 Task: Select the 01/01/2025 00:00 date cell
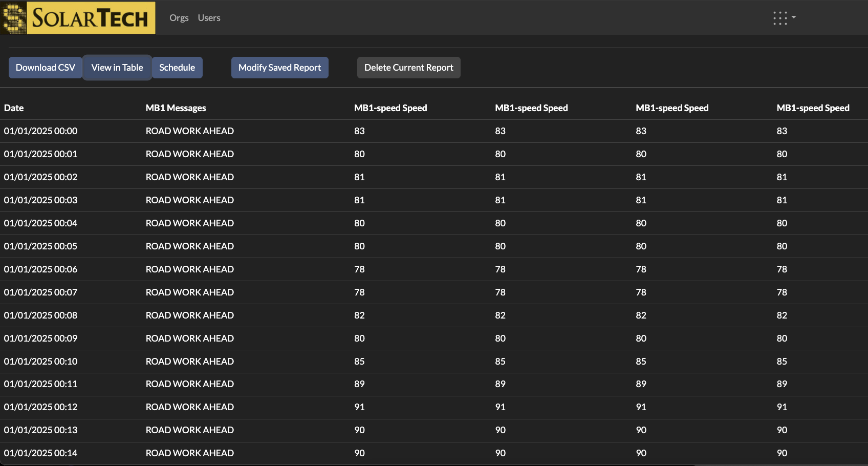tap(41, 131)
